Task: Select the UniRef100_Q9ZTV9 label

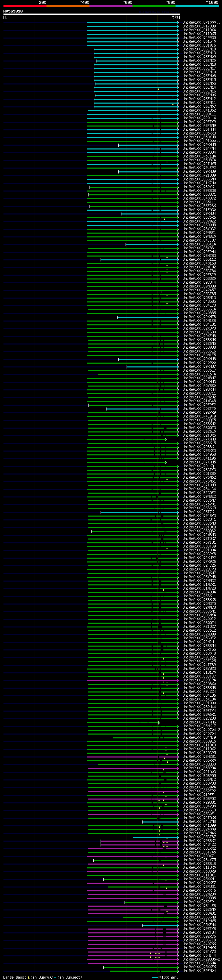Action: pyautogui.click(x=199, y=122)
